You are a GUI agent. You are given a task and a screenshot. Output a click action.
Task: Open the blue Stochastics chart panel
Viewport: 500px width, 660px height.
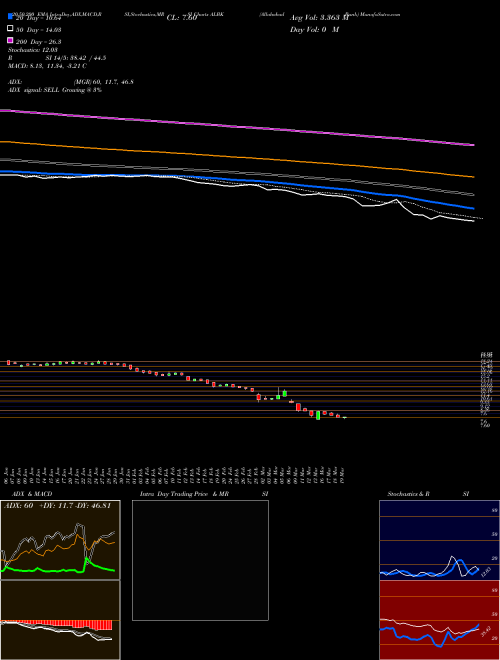click(439, 540)
